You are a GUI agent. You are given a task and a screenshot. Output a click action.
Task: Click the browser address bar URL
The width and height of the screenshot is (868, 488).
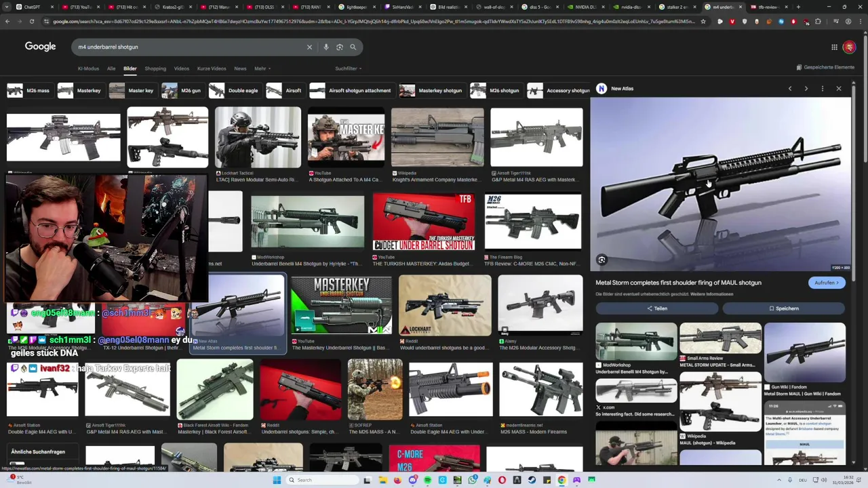(373, 21)
